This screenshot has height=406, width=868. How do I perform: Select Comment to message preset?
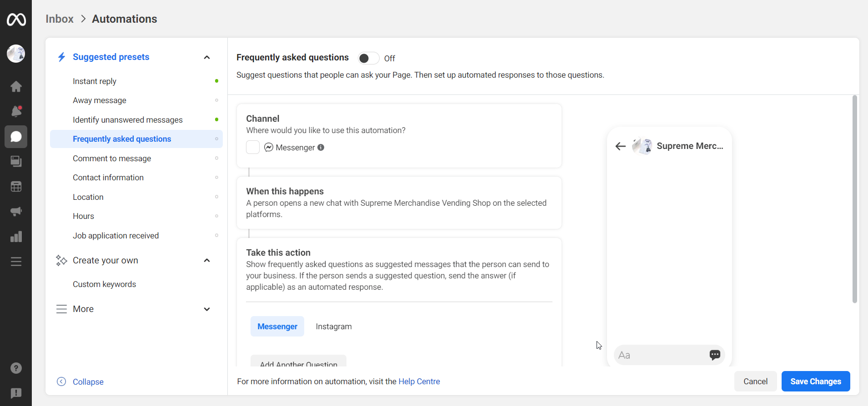[136, 158]
